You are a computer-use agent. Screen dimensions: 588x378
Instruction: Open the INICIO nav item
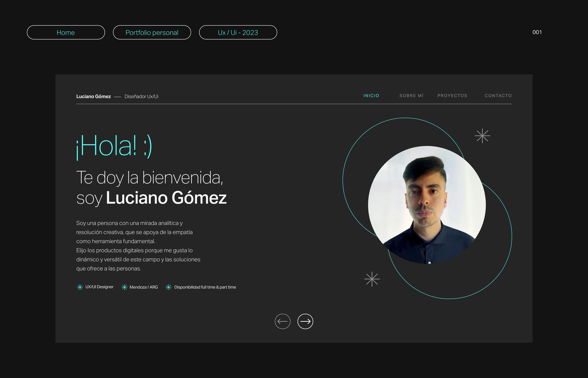(371, 96)
